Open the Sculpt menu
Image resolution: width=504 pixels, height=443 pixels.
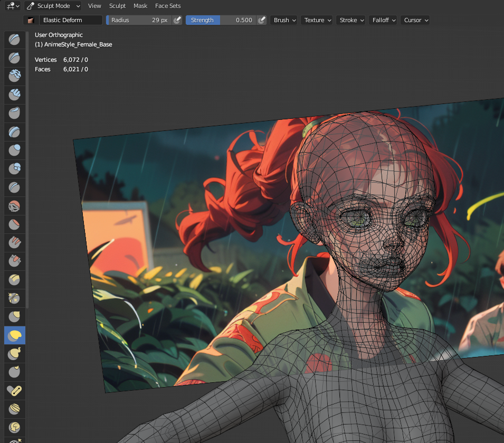coord(117,6)
